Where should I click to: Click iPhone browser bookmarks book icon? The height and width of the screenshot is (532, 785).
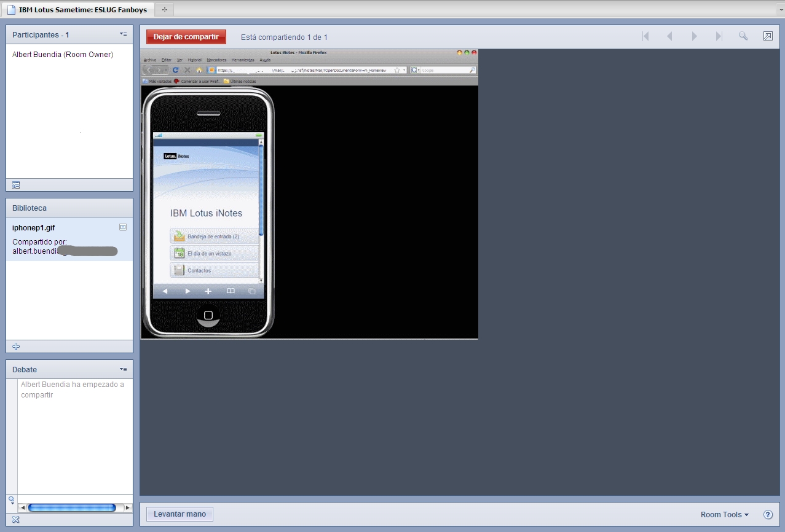point(231,291)
